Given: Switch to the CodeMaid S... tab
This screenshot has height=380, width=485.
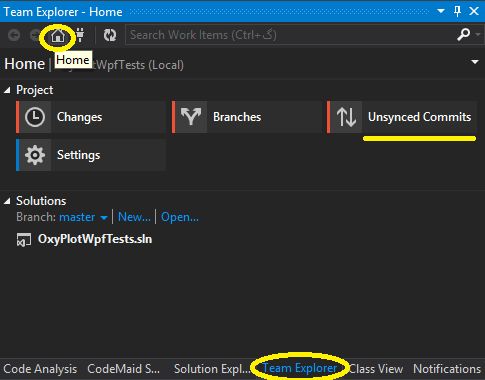Looking at the screenshot, I should [x=123, y=369].
